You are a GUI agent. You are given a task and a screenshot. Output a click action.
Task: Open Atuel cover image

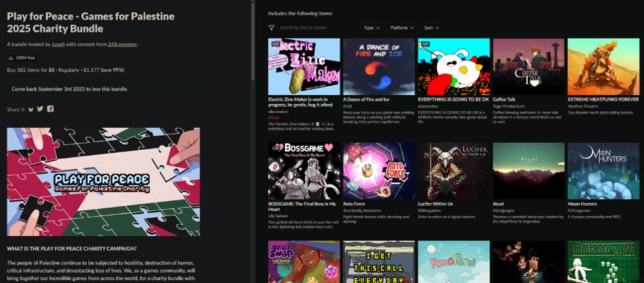pos(529,171)
